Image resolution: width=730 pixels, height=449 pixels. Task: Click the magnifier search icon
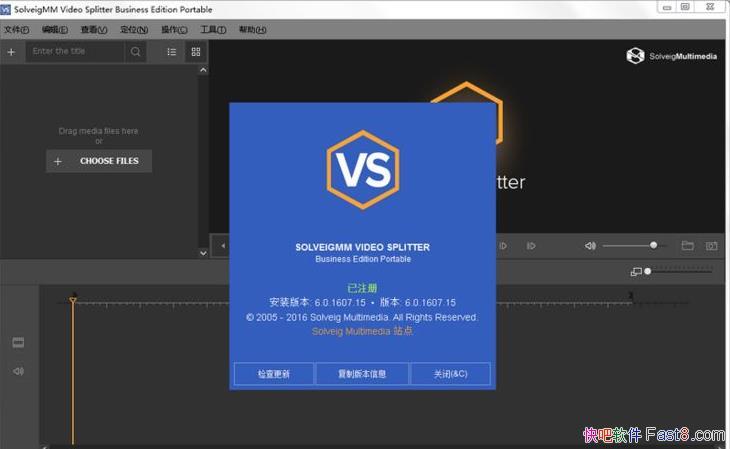135,52
